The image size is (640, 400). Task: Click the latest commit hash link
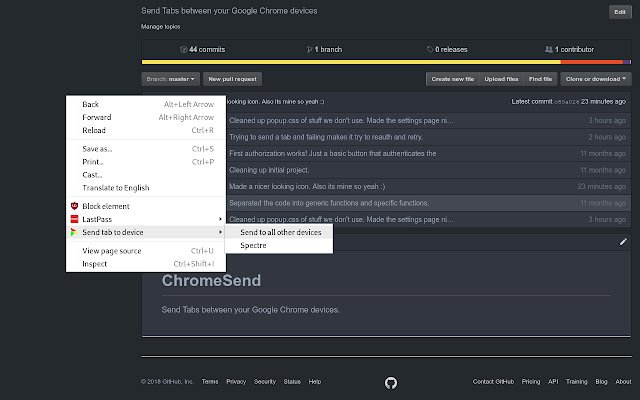click(567, 102)
